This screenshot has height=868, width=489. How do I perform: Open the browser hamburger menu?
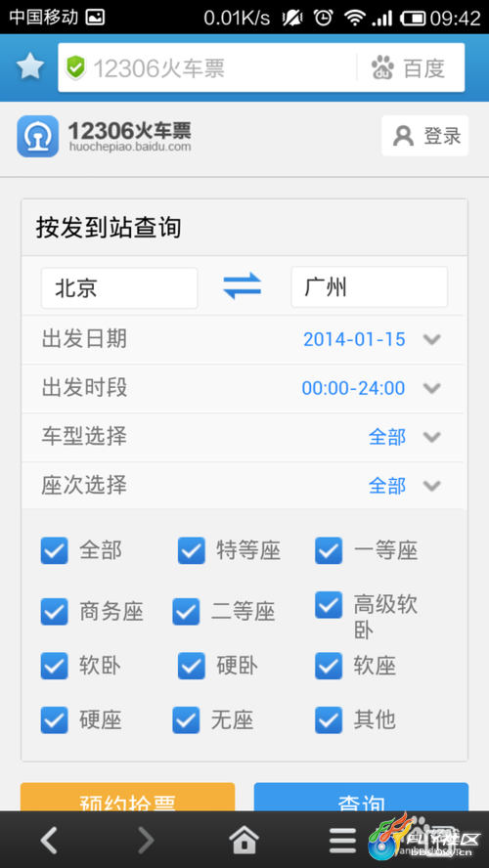pos(343,841)
